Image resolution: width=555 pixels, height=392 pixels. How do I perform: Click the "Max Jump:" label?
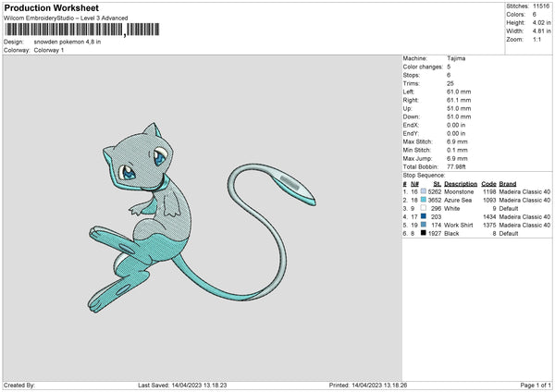[417, 158]
